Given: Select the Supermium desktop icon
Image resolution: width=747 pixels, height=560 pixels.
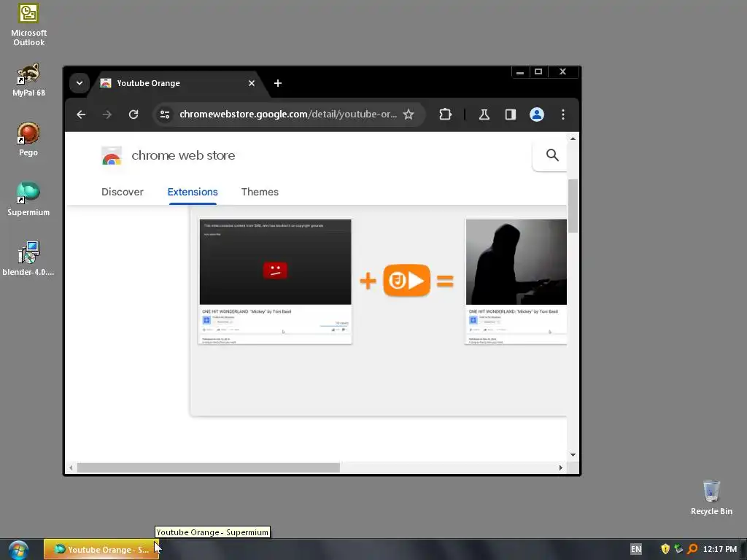Looking at the screenshot, I should click(x=28, y=199).
